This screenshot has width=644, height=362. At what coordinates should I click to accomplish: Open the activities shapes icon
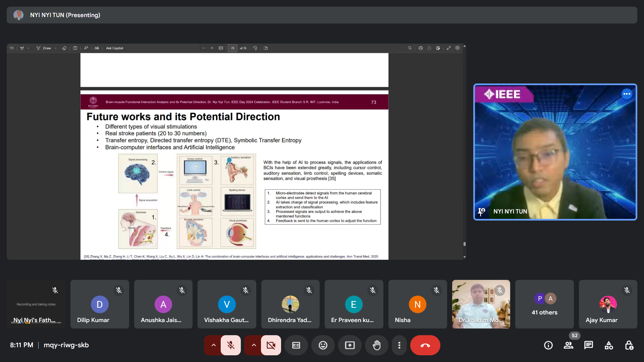point(609,345)
